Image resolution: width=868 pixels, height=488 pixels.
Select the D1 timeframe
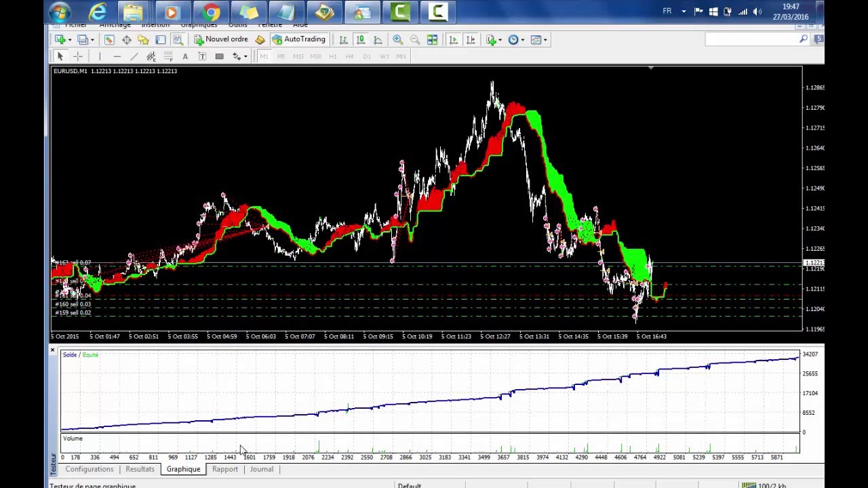[367, 56]
